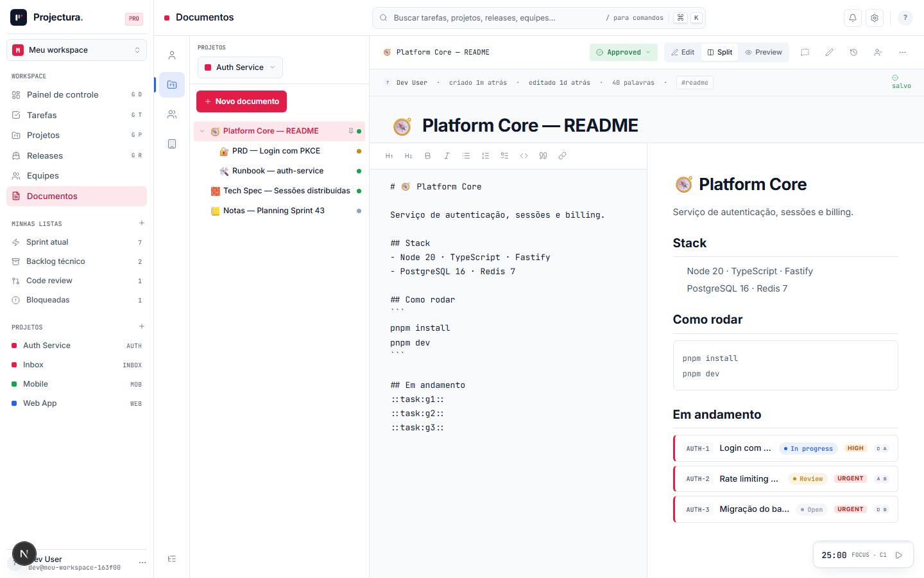924x578 pixels.
Task: Add a new list next to Minhas Listas
Action: [x=142, y=223]
